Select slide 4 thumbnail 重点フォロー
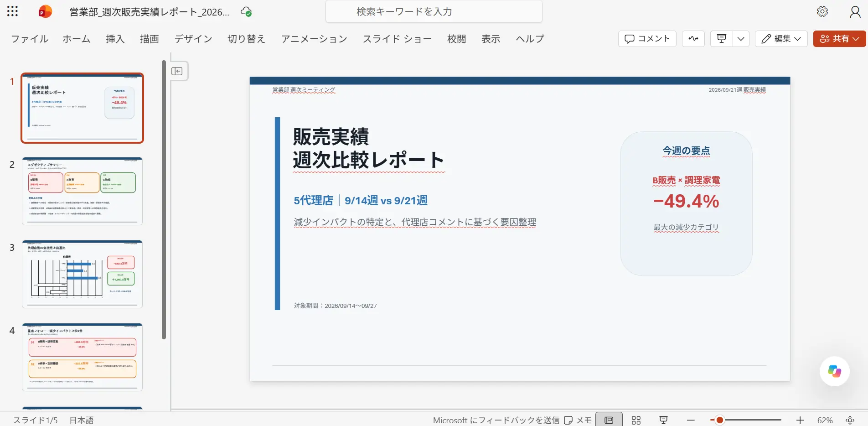868x426 pixels. click(82, 357)
